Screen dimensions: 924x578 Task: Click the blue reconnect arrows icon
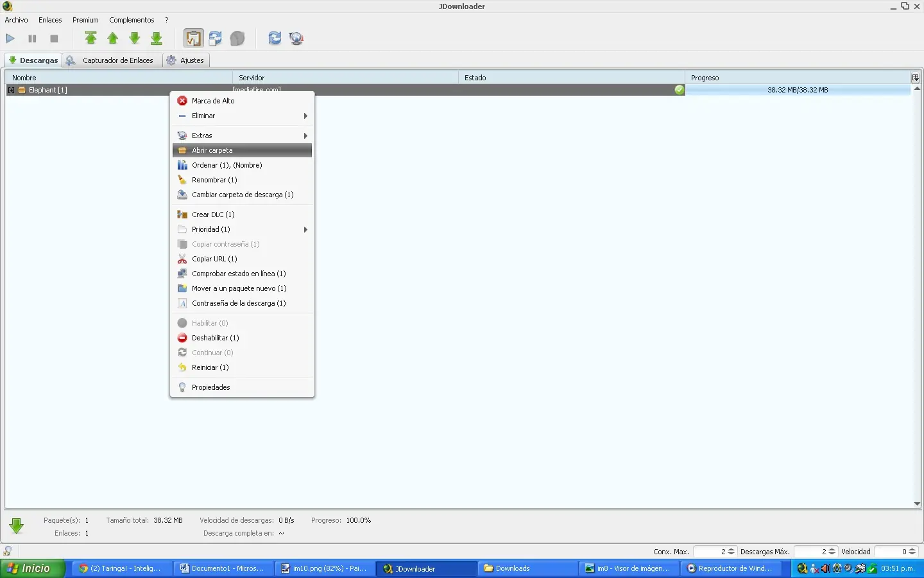(x=275, y=39)
